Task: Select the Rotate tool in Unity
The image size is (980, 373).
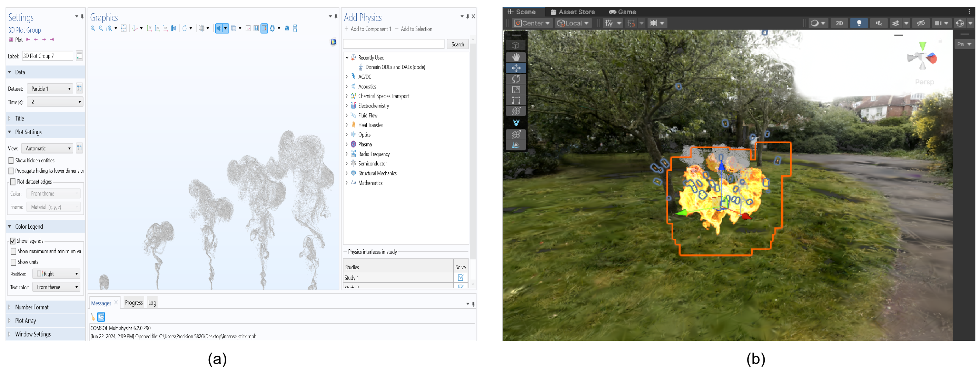Action: pyautogui.click(x=516, y=79)
